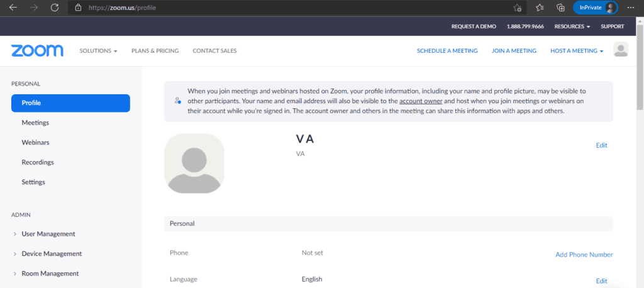
Task: Click the English language value
Action: click(x=312, y=279)
